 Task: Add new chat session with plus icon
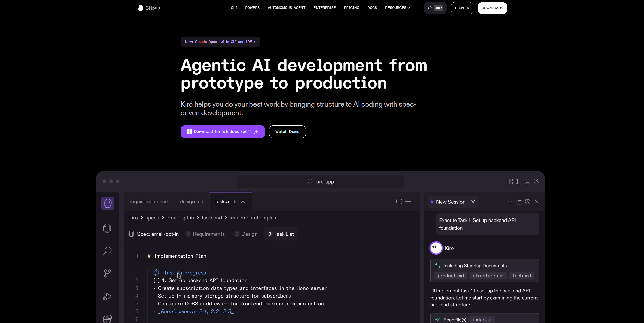(x=510, y=202)
